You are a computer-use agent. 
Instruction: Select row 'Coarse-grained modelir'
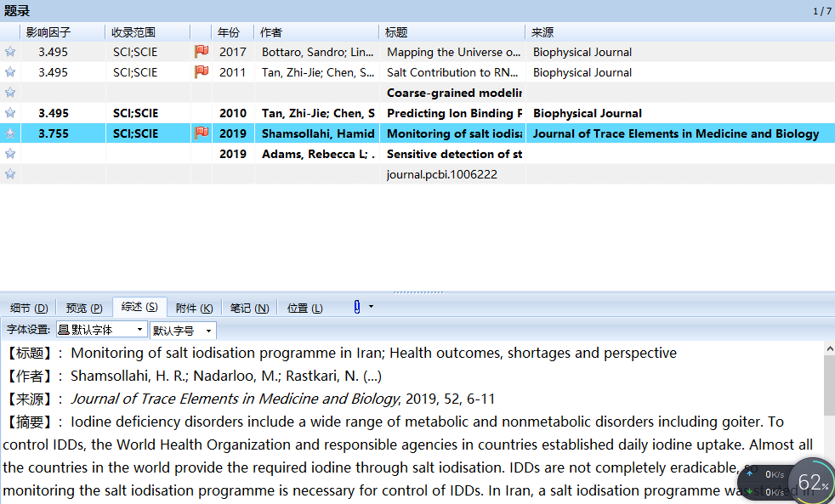tap(417, 93)
